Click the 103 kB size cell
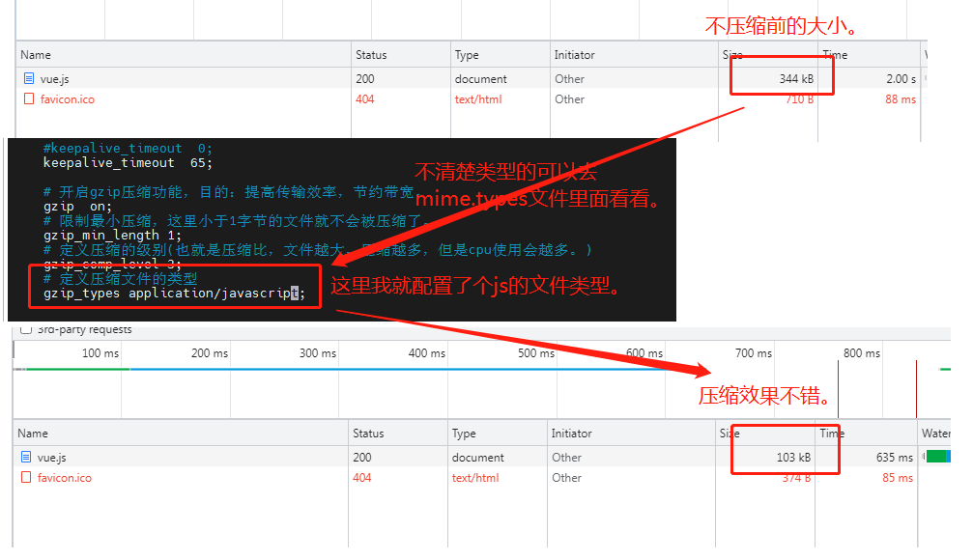The image size is (973, 560). point(793,457)
